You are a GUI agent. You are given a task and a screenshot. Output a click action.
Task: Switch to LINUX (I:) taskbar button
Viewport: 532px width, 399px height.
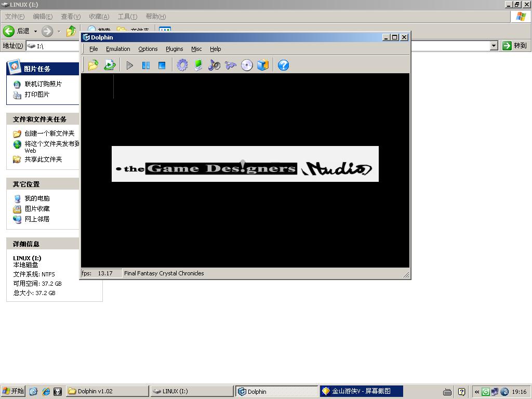pos(192,391)
